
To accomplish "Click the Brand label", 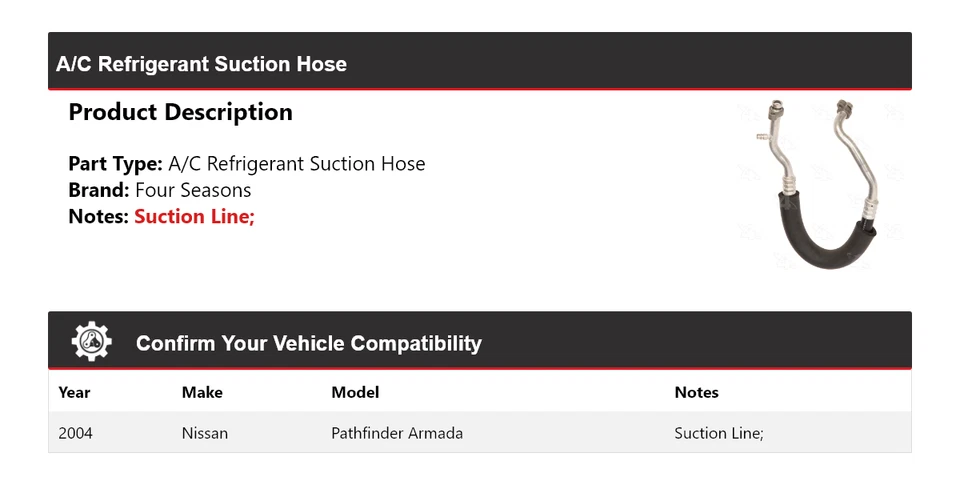I will 98,190.
